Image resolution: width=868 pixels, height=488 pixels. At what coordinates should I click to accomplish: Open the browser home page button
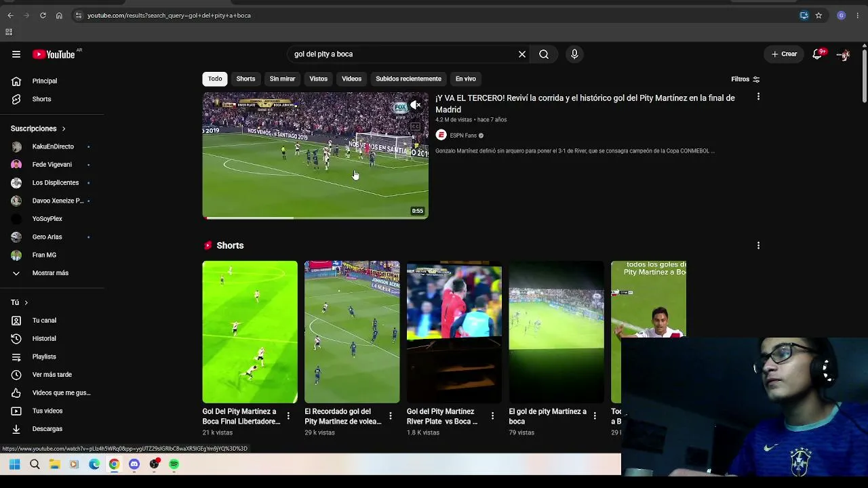point(59,16)
